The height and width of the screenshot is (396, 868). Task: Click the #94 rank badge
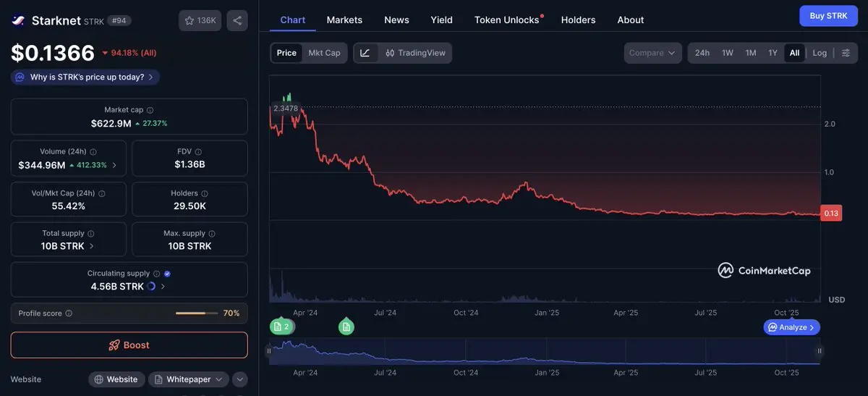pos(119,21)
